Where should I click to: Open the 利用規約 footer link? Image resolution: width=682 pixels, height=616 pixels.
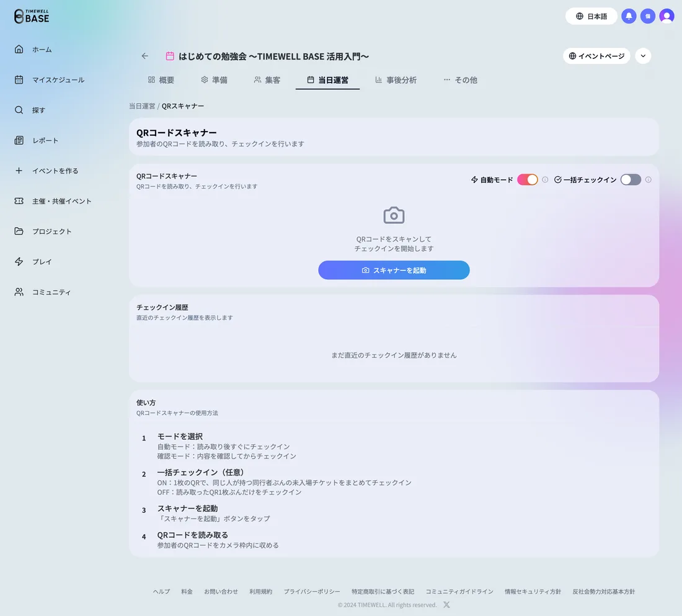(260, 591)
